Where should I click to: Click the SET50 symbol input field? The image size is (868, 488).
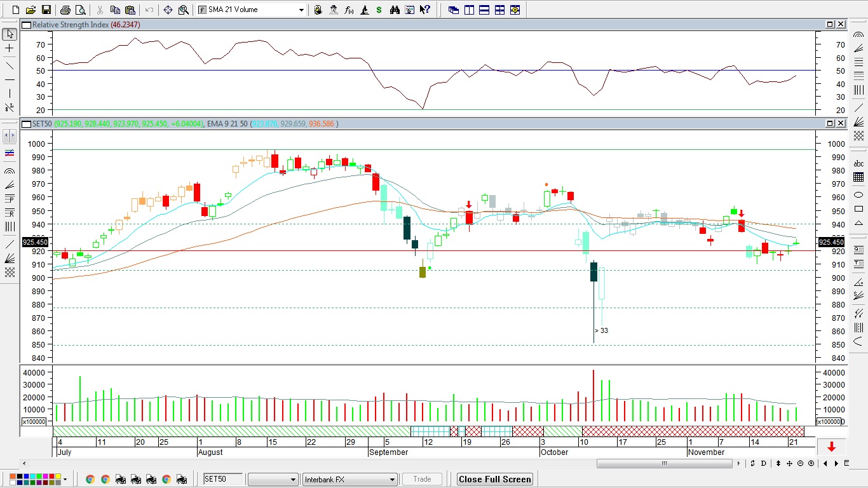(x=224, y=479)
